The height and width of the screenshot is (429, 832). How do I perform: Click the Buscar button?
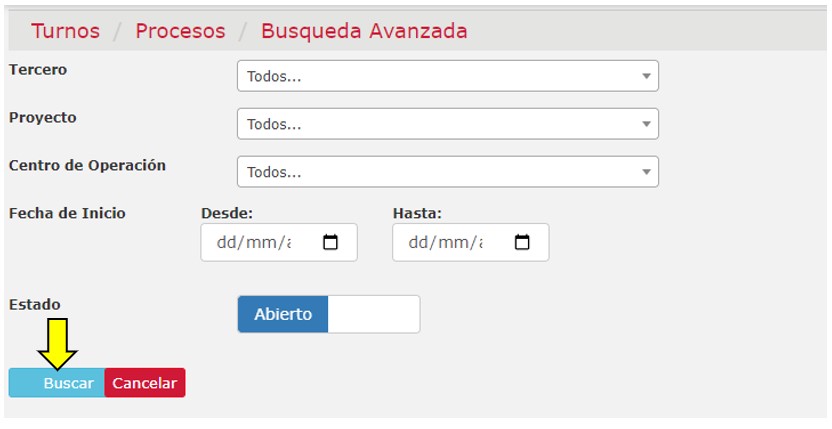(x=57, y=383)
